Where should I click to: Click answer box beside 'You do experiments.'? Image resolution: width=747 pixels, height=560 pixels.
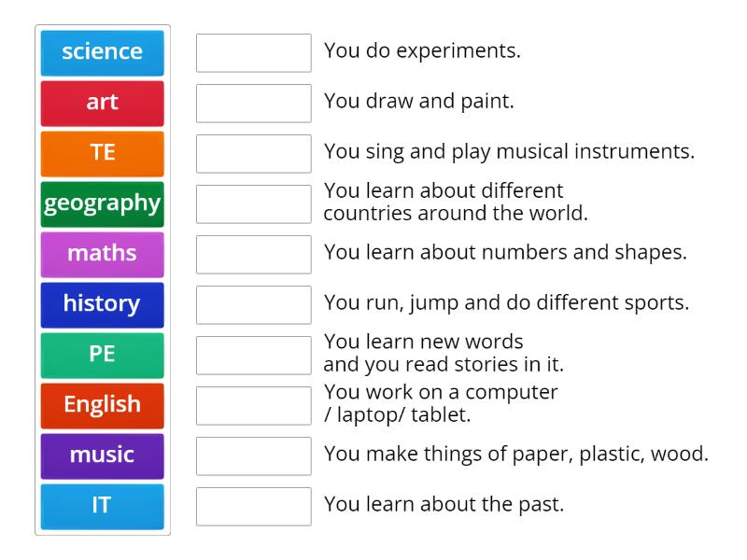253,53
